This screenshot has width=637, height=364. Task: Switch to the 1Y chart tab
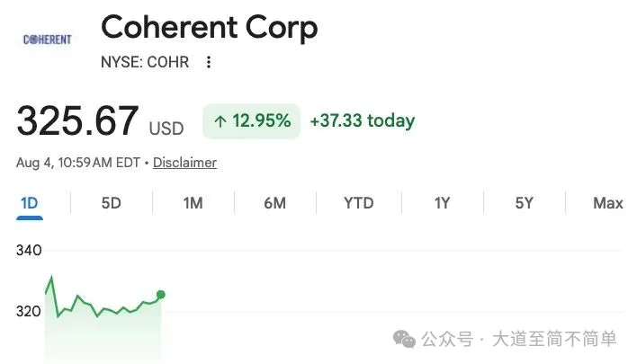(x=442, y=203)
